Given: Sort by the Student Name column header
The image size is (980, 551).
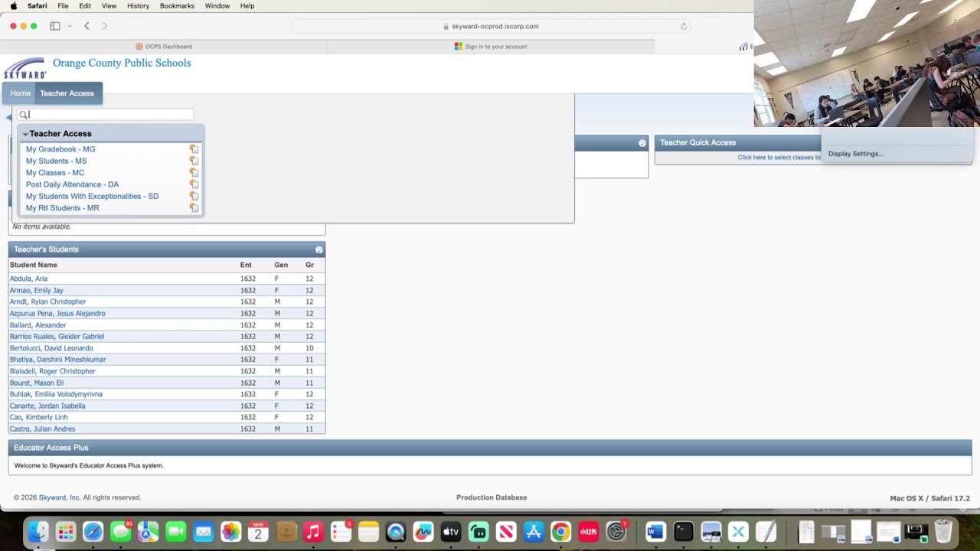Looking at the screenshot, I should coord(33,265).
